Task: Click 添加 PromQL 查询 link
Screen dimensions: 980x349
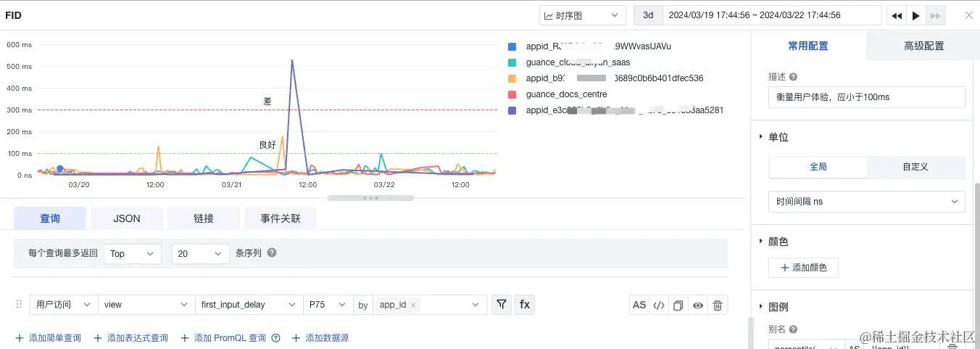Action: [224, 338]
